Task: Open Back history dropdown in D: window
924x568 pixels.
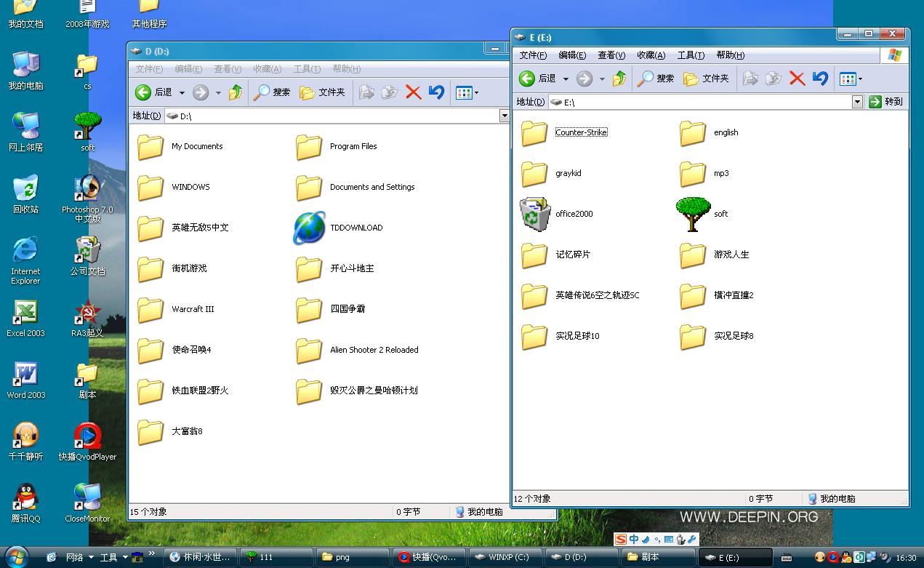Action: 182,93
